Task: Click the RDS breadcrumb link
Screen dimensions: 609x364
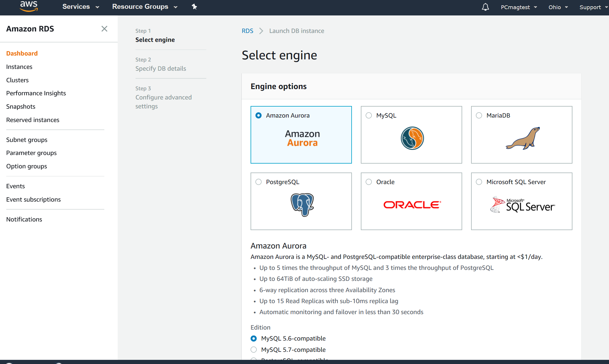Action: click(x=248, y=31)
